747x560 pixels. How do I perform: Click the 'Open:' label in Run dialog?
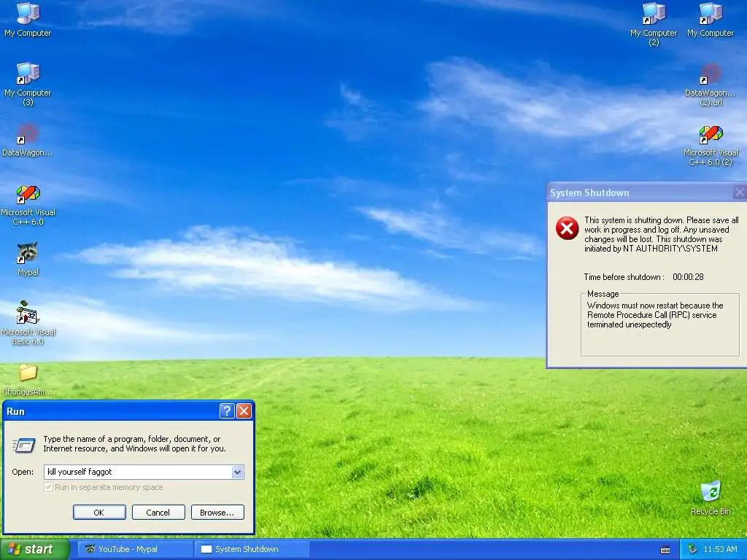(23, 472)
